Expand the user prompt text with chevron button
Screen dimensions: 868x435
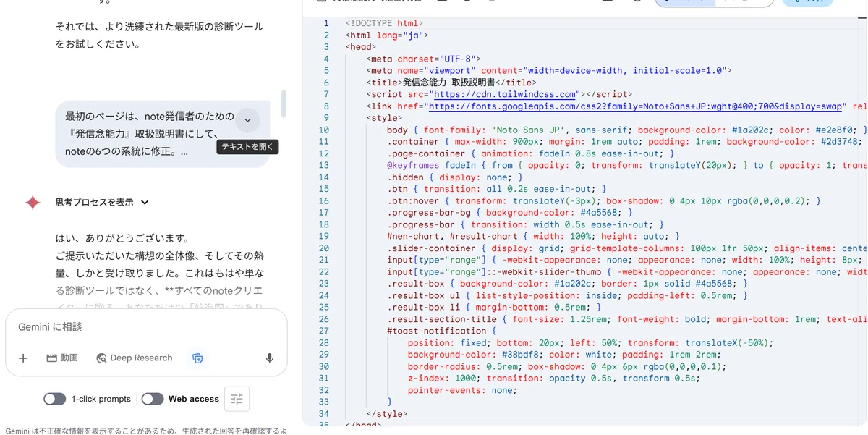pyautogui.click(x=247, y=119)
